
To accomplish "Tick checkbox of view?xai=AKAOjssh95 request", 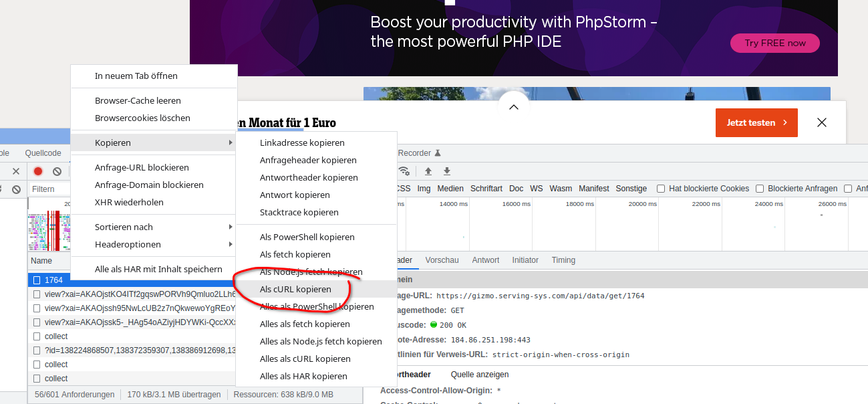I will pyautogui.click(x=37, y=308).
